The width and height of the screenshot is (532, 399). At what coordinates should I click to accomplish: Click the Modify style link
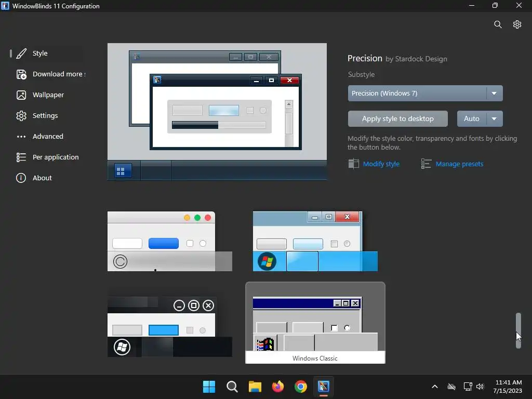coord(381,164)
